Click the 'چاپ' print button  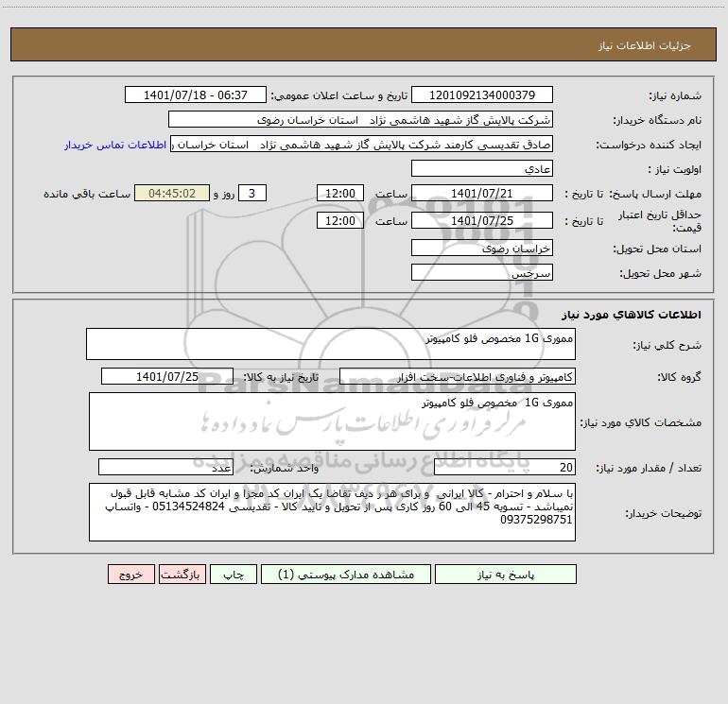click(234, 575)
